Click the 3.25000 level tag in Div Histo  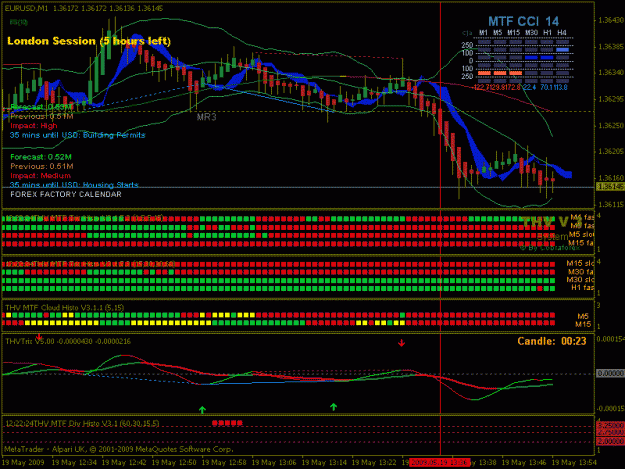click(x=610, y=425)
